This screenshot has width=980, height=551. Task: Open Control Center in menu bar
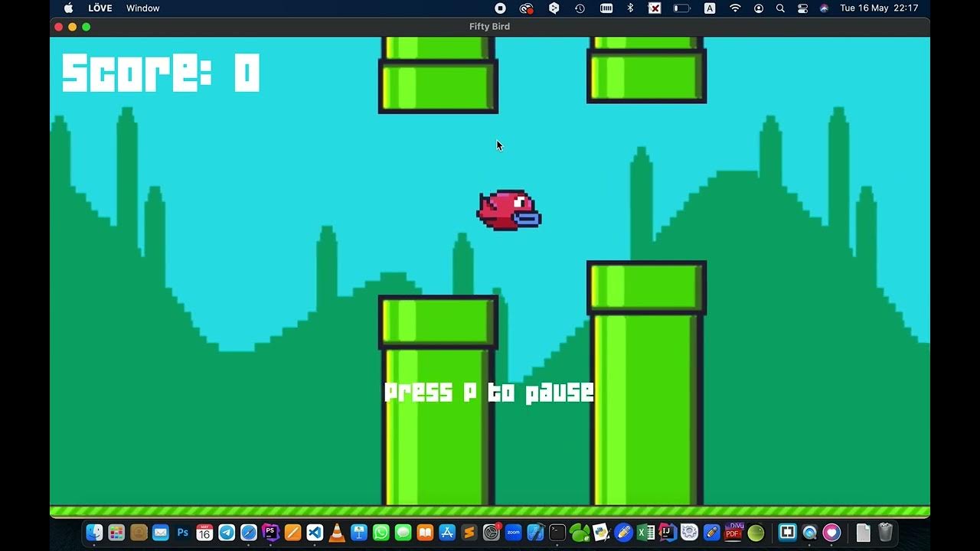802,8
